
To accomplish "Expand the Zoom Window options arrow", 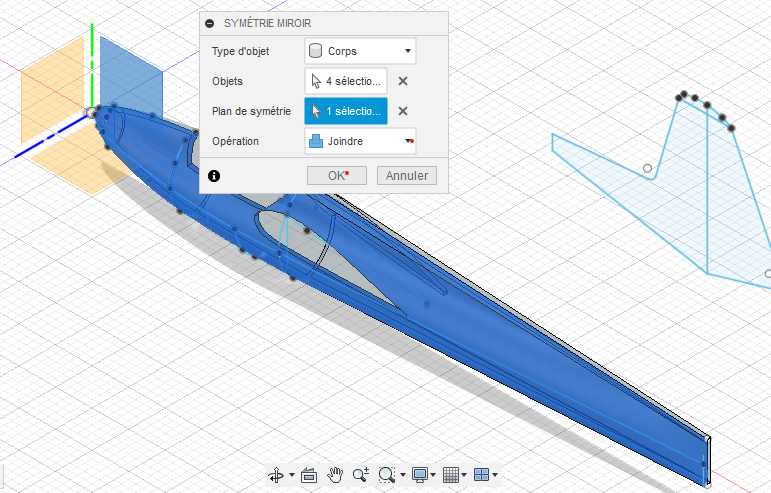I will [x=403, y=475].
